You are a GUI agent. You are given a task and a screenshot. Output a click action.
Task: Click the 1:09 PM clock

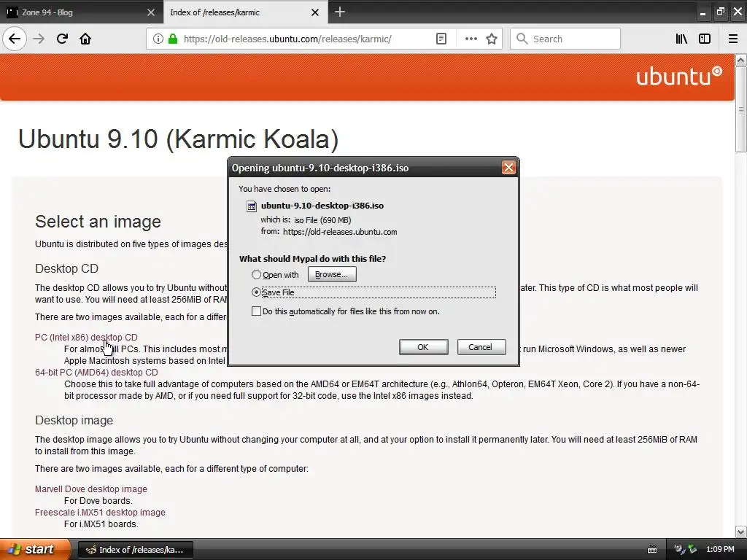[720, 550]
